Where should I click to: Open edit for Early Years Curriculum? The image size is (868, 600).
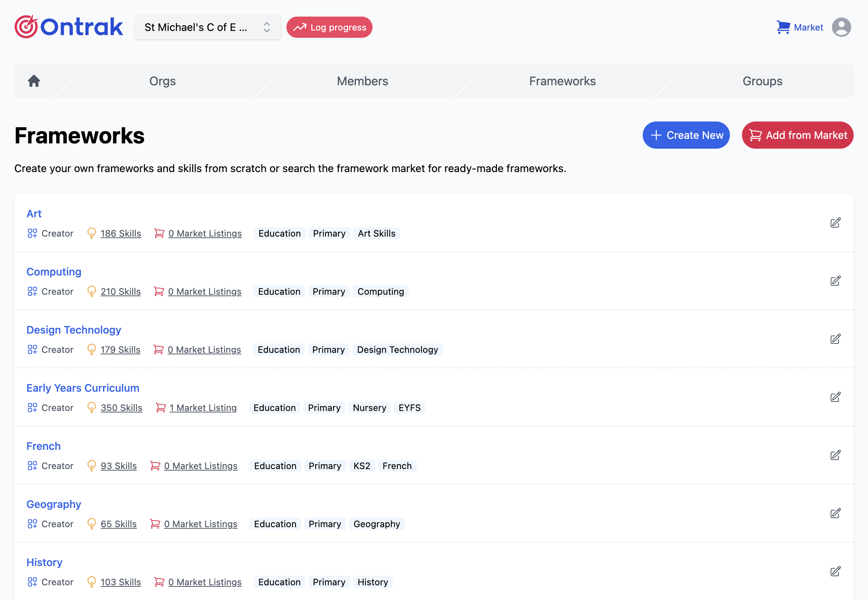pyautogui.click(x=835, y=397)
